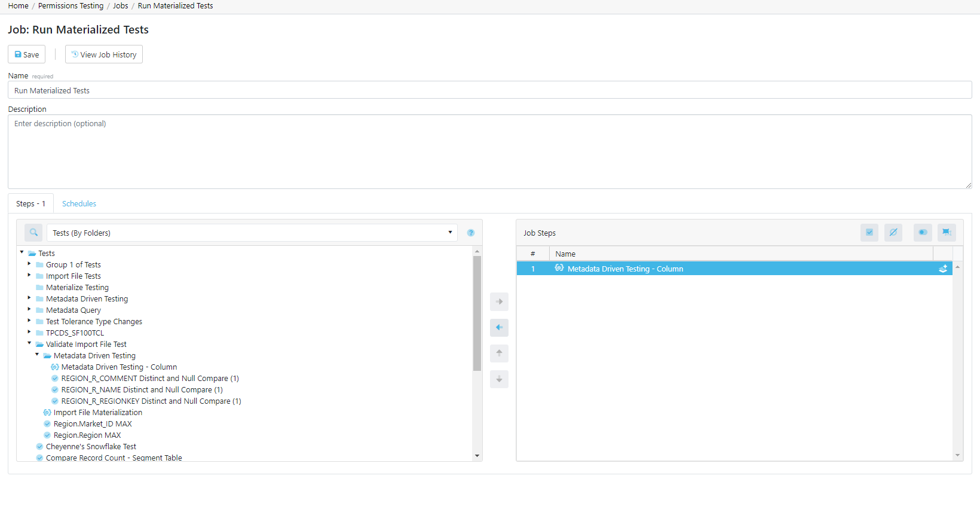Click metadata icon of step 1 in Job Steps

559,268
